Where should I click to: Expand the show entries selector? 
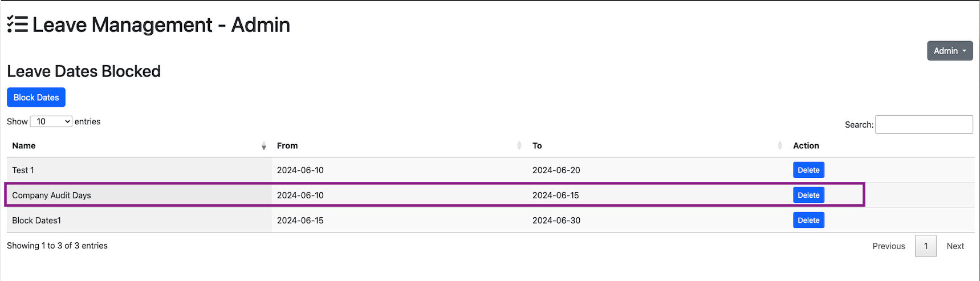point(51,121)
